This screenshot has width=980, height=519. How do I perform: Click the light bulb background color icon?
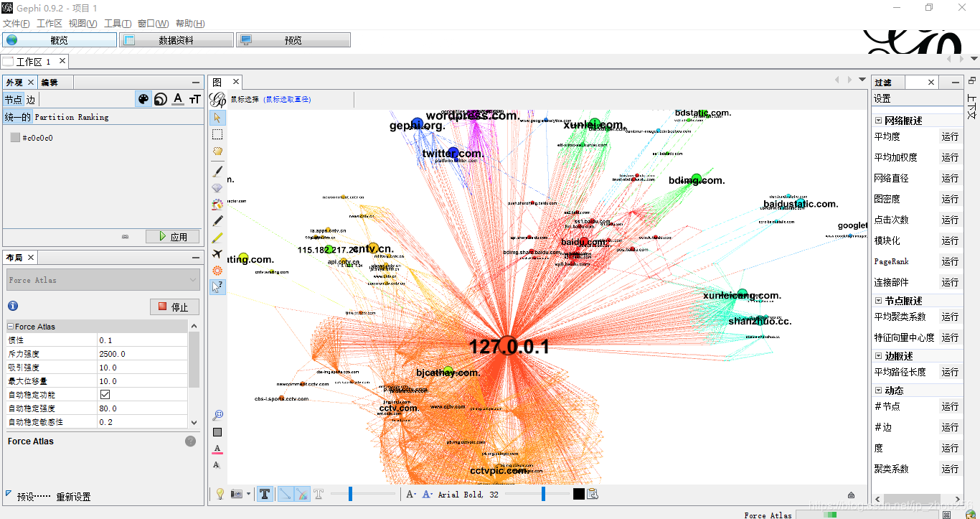(x=220, y=494)
